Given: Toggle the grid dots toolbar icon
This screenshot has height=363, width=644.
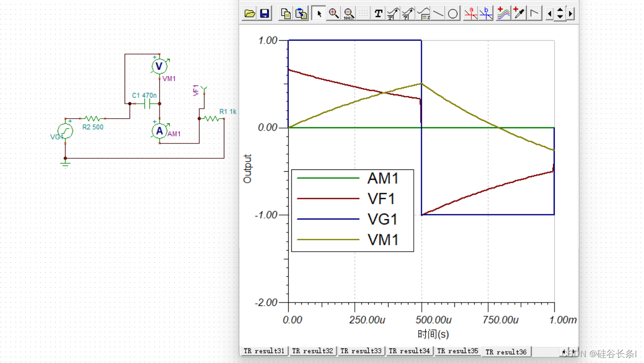Looking at the screenshot, I should click(x=364, y=13).
